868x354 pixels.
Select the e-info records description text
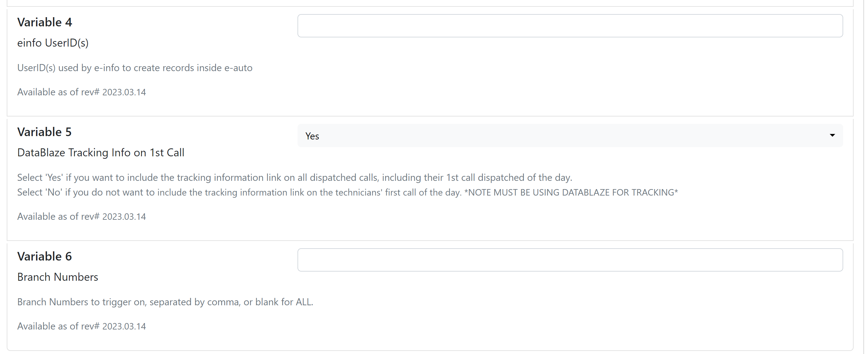click(135, 68)
